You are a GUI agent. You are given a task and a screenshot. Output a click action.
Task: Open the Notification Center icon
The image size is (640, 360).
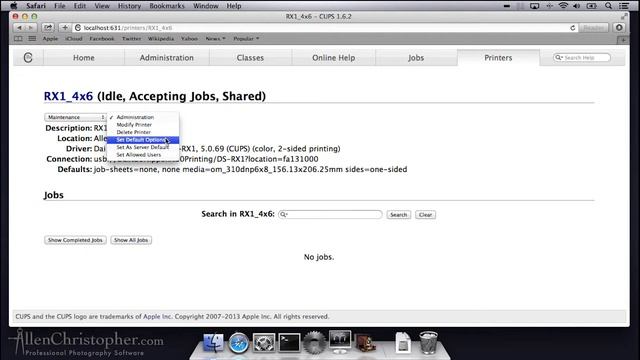click(x=624, y=6)
